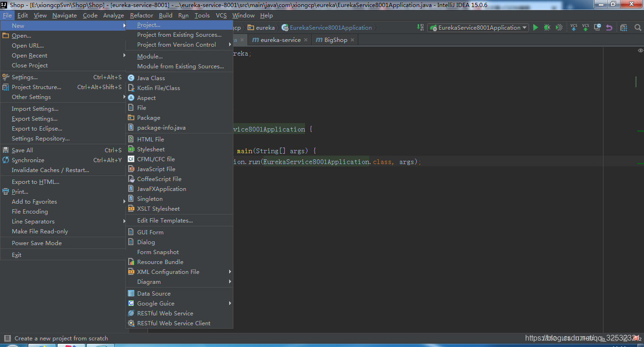Expand Add to Favorites submenu

point(63,201)
